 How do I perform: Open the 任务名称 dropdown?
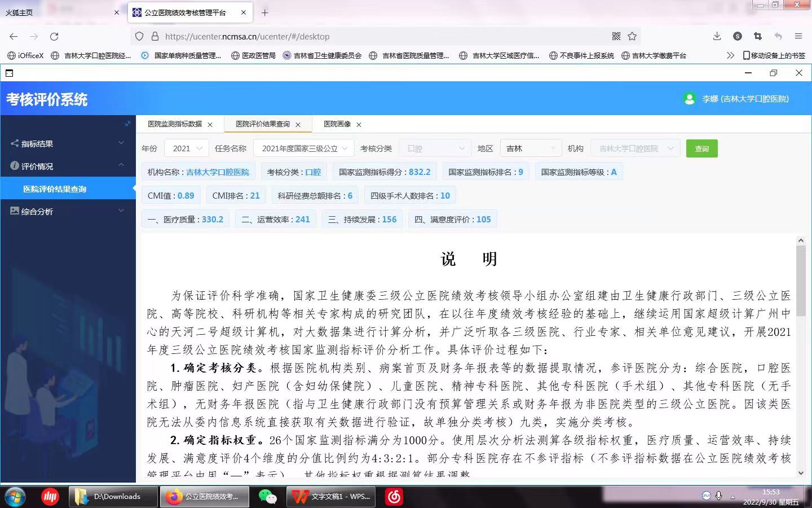(x=304, y=148)
